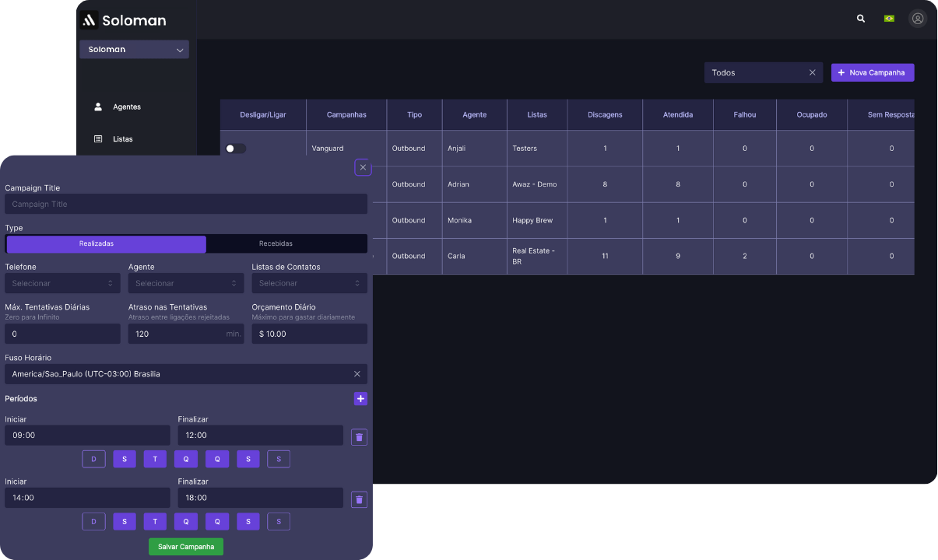Delete the 14:00 to 18:00 period
The width and height of the screenshot is (938, 560).
[x=359, y=499]
